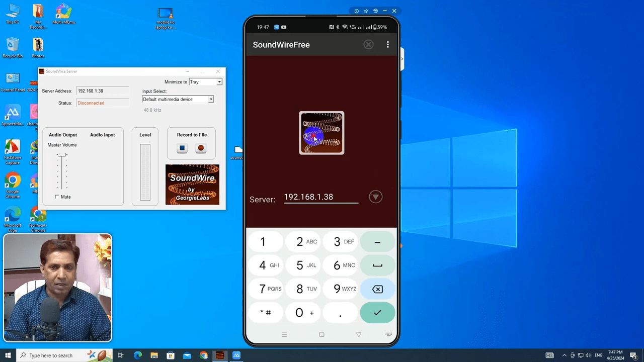Click the circular settings icon on mirror toolbar

click(x=357, y=11)
